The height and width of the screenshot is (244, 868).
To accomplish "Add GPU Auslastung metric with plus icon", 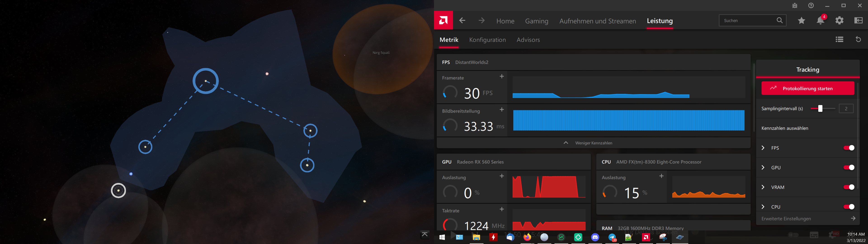I will coord(501,176).
